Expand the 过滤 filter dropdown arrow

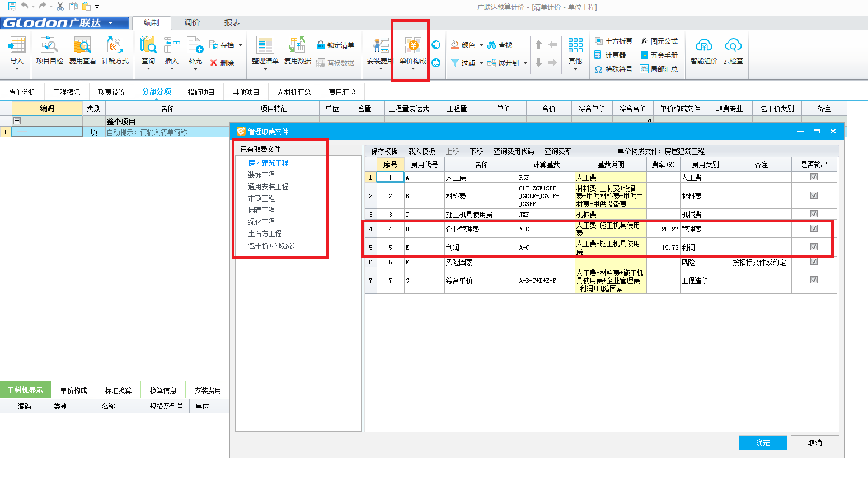pyautogui.click(x=481, y=63)
